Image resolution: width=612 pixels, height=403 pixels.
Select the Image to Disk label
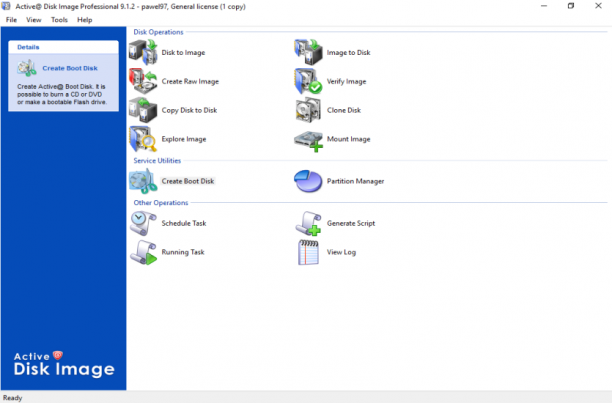[349, 53]
